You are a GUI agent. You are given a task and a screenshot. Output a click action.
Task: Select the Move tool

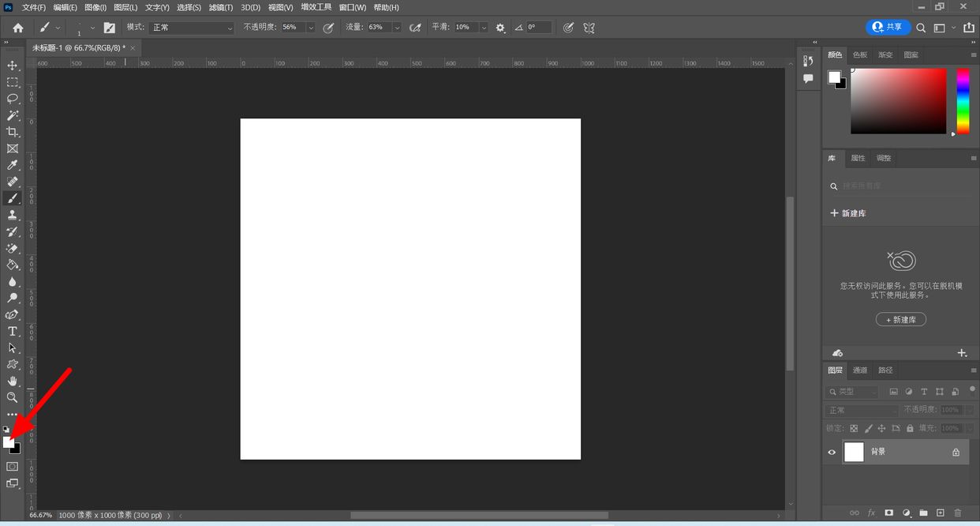[x=12, y=66]
